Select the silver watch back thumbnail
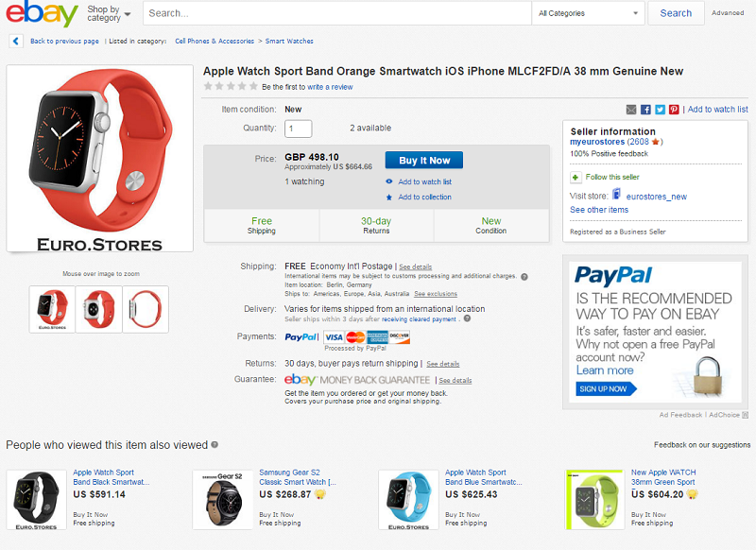The width and height of the screenshot is (756, 550). click(99, 309)
